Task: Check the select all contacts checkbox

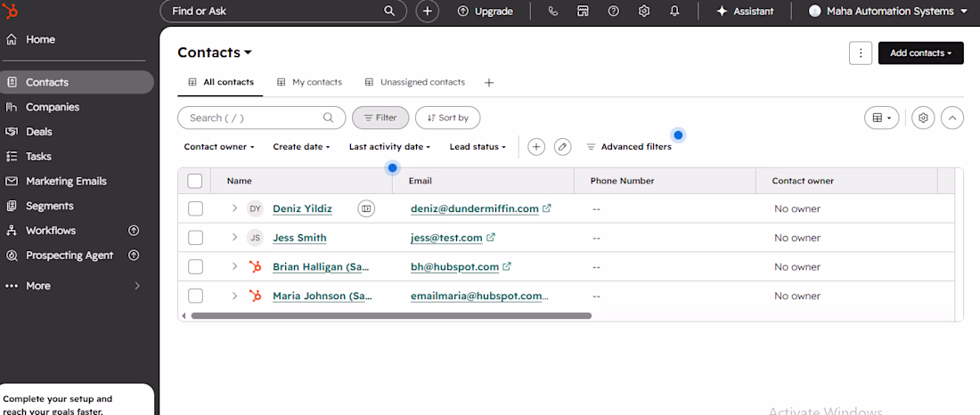Action: (195, 181)
